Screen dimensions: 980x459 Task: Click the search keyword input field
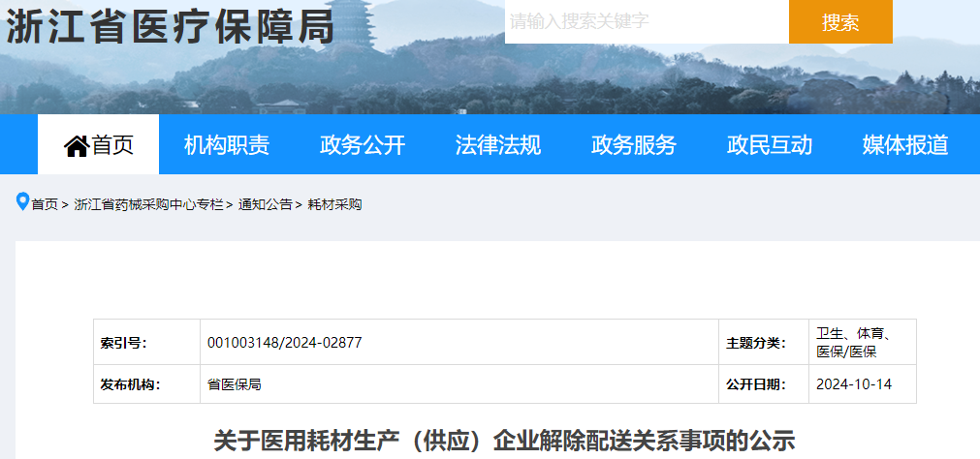coord(647,22)
